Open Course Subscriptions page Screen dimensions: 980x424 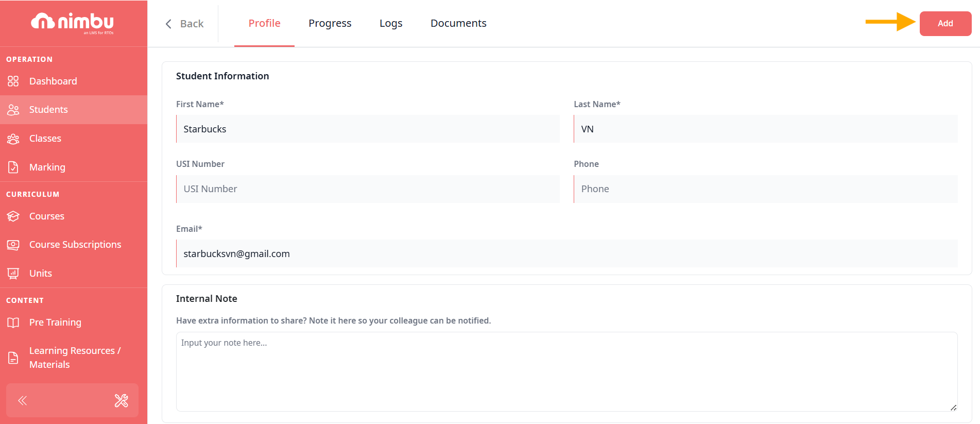pyautogui.click(x=74, y=245)
